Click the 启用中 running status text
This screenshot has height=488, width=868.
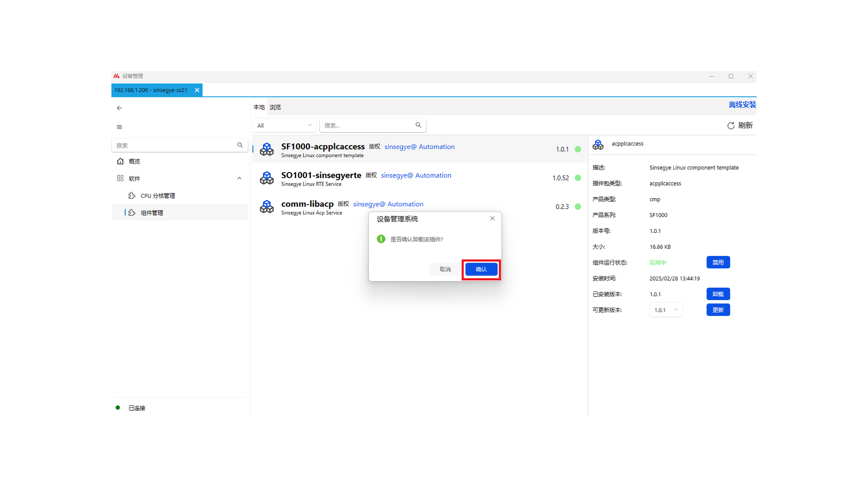click(658, 263)
